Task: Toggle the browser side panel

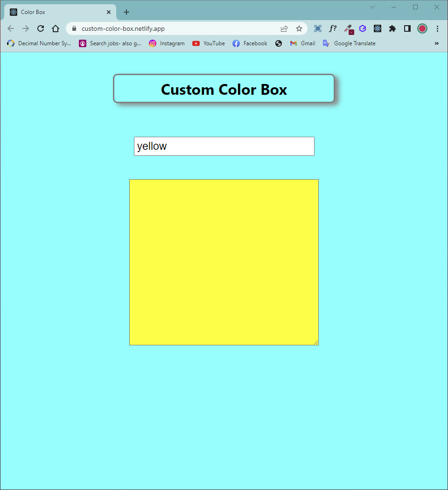Action: 407,29
